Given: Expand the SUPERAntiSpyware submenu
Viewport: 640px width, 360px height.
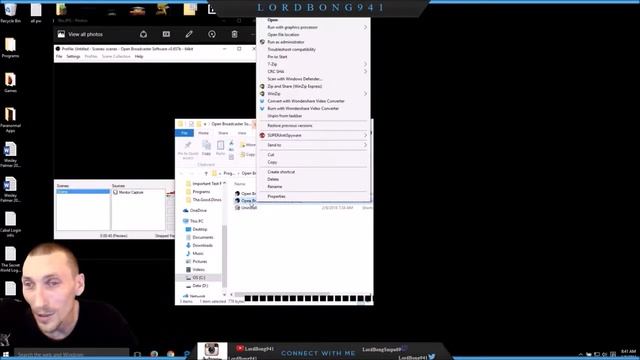Looking at the screenshot, I should point(313,135).
